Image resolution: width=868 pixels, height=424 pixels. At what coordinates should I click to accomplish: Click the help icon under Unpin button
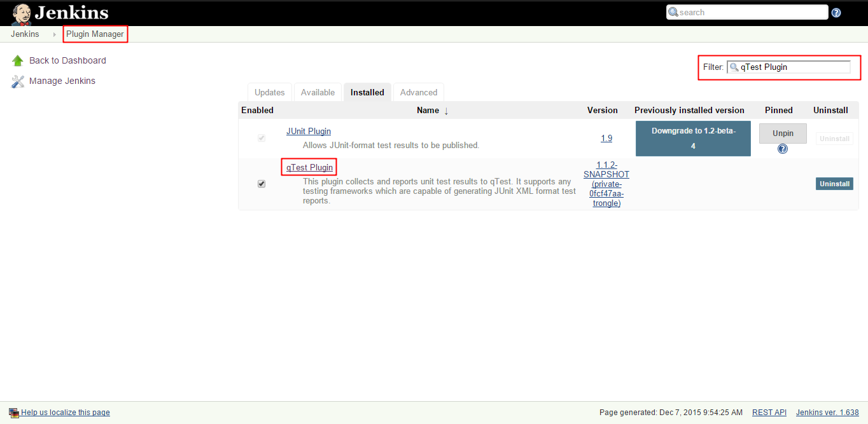(x=783, y=149)
